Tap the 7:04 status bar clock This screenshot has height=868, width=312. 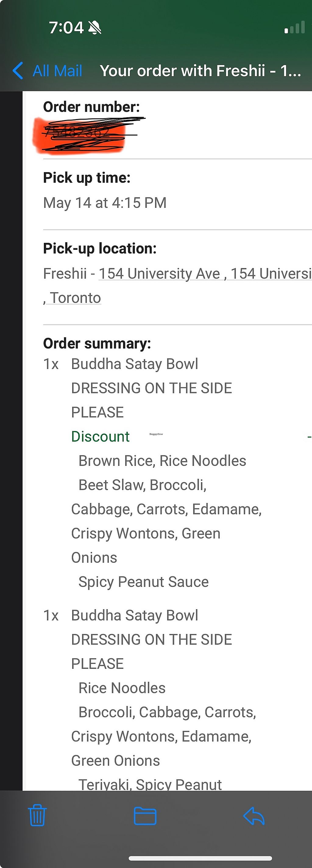(66, 28)
